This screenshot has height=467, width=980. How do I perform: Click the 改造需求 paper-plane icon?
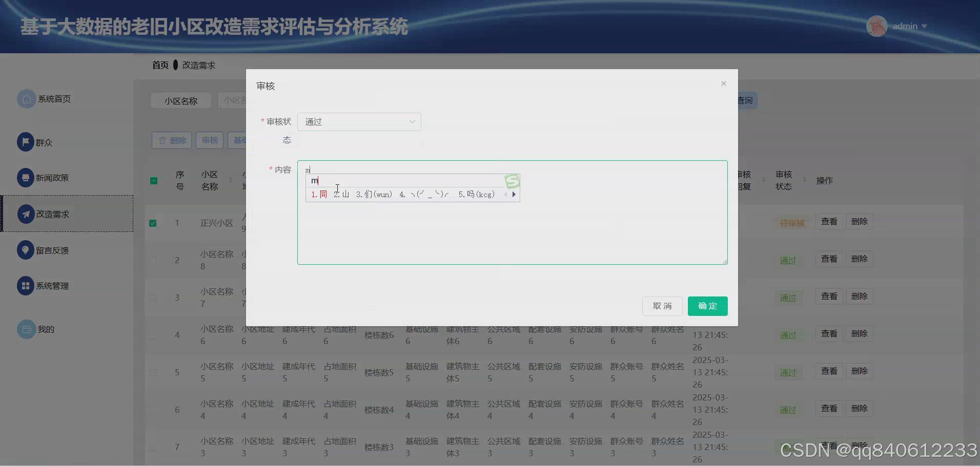pyautogui.click(x=26, y=214)
